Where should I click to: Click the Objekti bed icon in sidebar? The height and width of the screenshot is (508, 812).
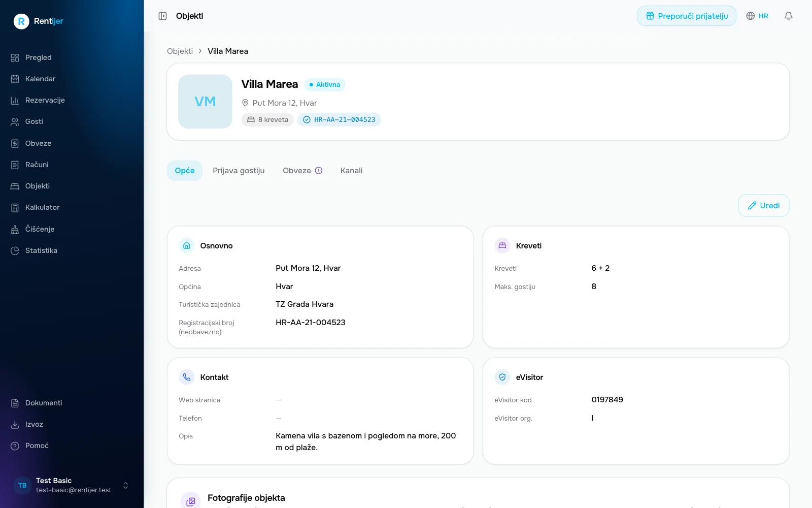[x=15, y=186]
